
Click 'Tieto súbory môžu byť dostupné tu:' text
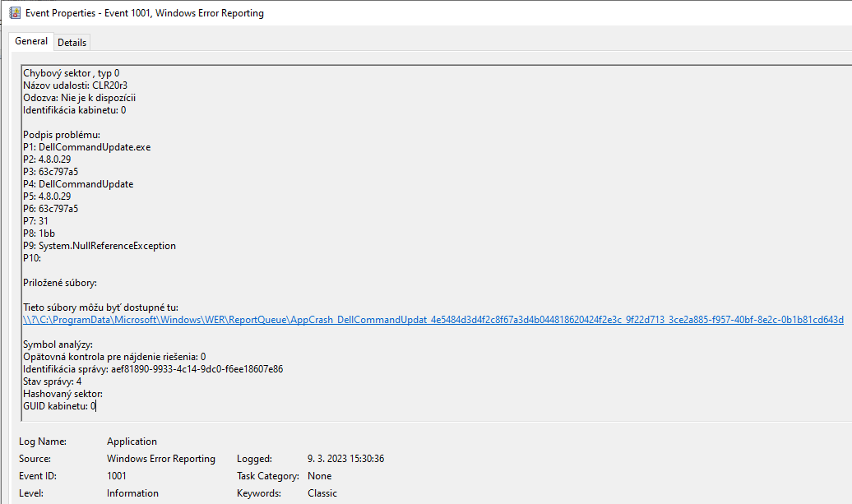coord(100,307)
